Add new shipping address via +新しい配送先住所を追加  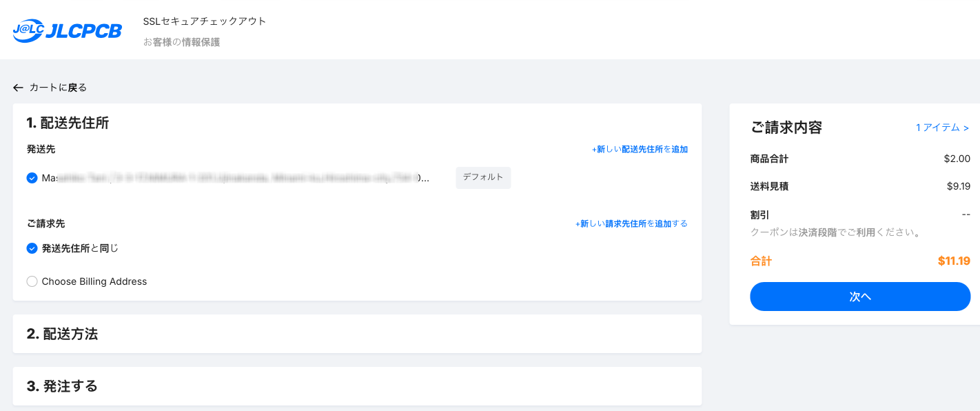coord(640,149)
